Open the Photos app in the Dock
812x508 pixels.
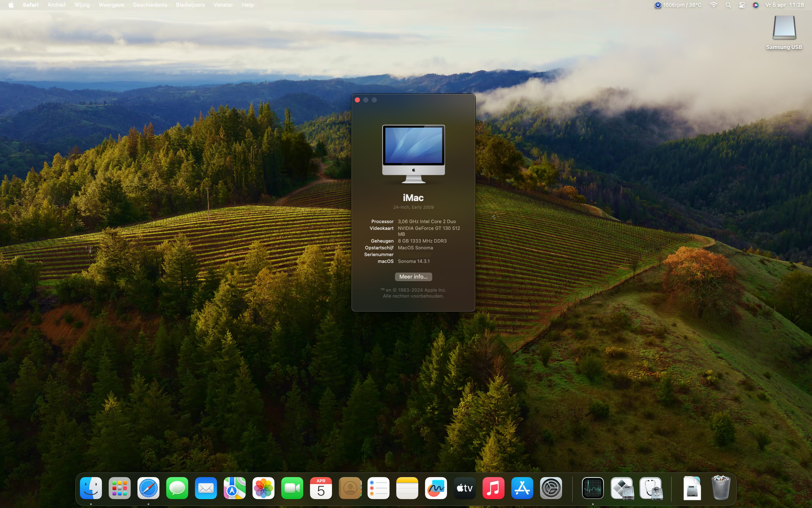[x=263, y=488]
